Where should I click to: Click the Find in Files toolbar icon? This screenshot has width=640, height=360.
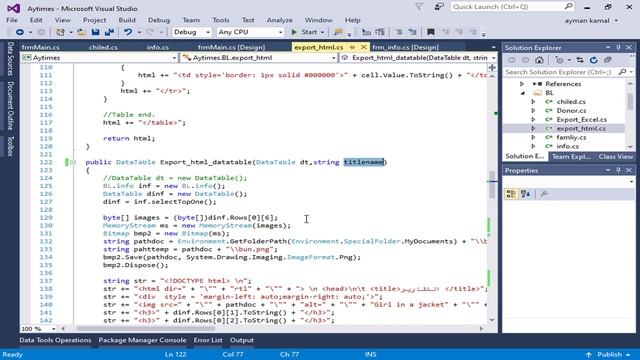point(338,32)
